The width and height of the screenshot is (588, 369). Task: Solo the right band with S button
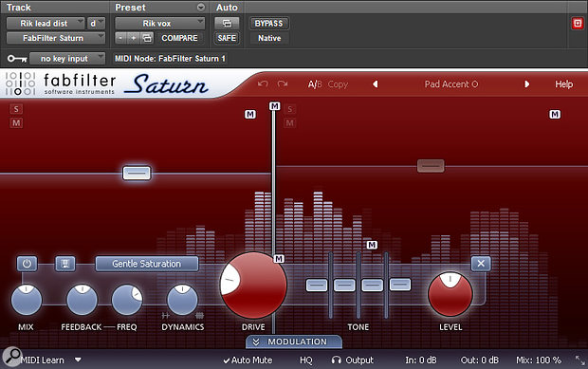coord(289,109)
